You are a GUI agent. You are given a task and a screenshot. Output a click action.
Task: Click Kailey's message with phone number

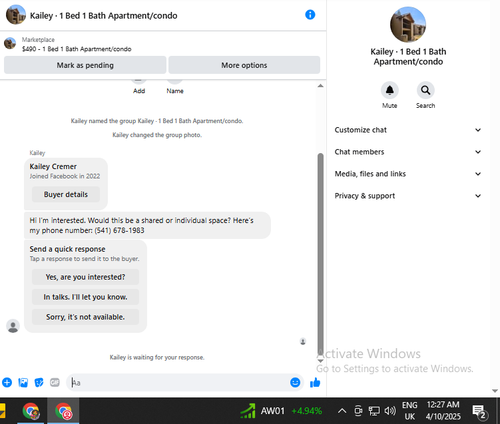pyautogui.click(x=147, y=225)
